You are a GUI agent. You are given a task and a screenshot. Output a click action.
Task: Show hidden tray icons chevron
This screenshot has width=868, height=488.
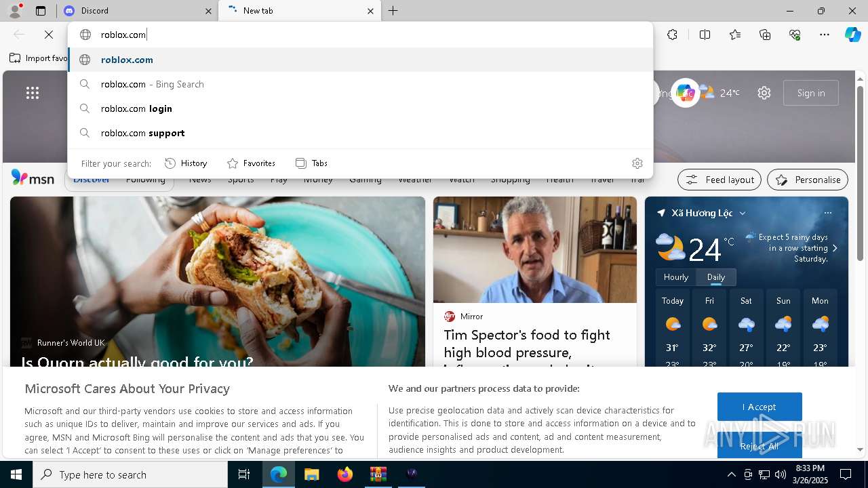pyautogui.click(x=731, y=474)
